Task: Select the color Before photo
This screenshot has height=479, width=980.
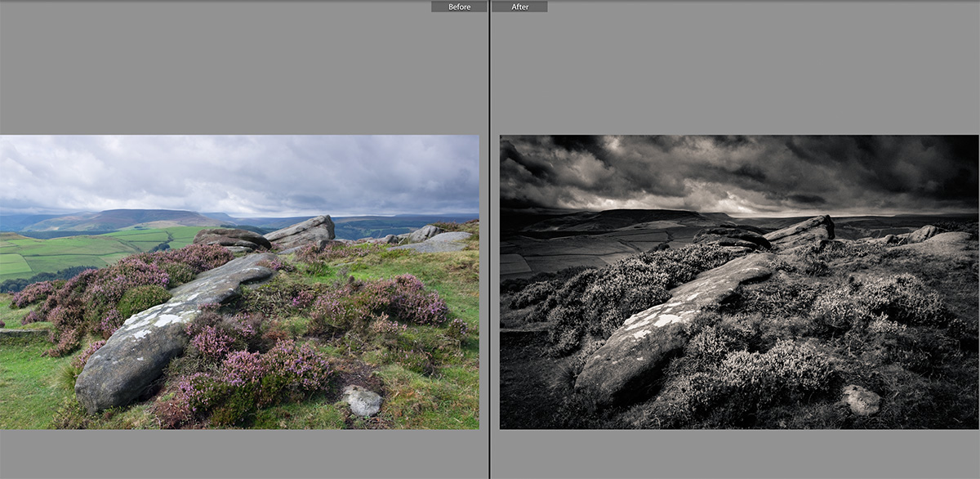Action: (239, 282)
